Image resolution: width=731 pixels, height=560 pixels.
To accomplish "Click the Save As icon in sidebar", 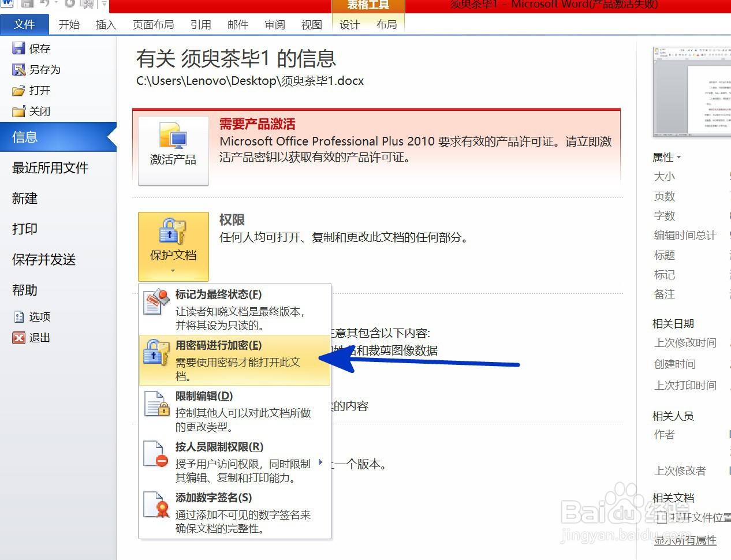I will 18,69.
